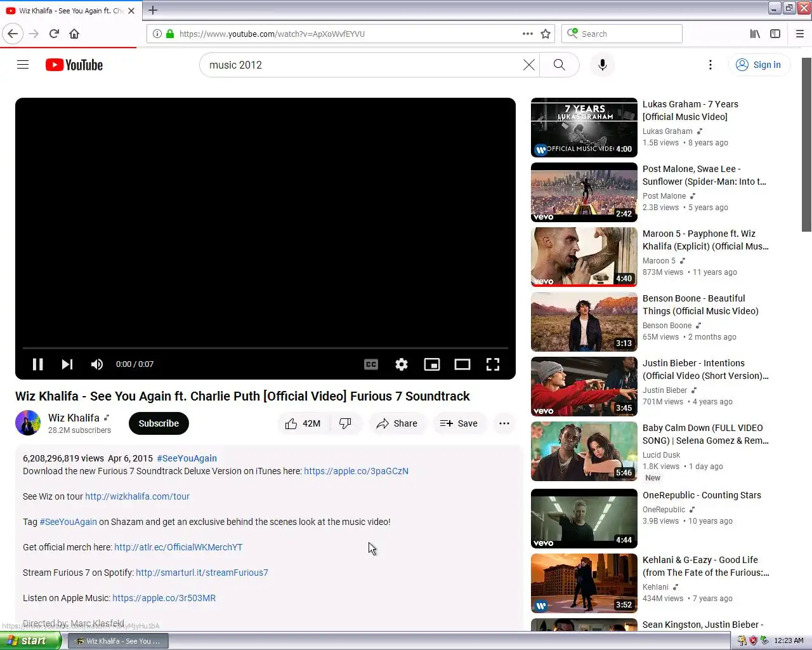Open the apple.co/3paGCzN iTunes link

pyautogui.click(x=356, y=471)
